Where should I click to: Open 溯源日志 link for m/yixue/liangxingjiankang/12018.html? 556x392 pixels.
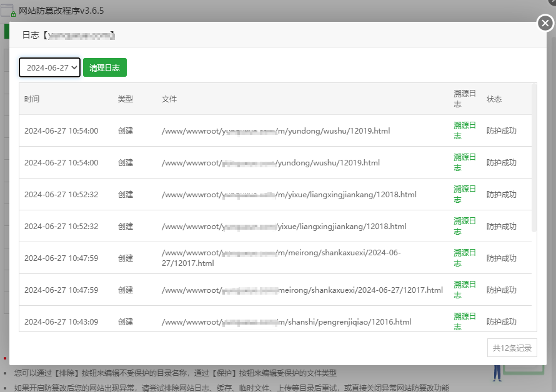[x=465, y=194]
